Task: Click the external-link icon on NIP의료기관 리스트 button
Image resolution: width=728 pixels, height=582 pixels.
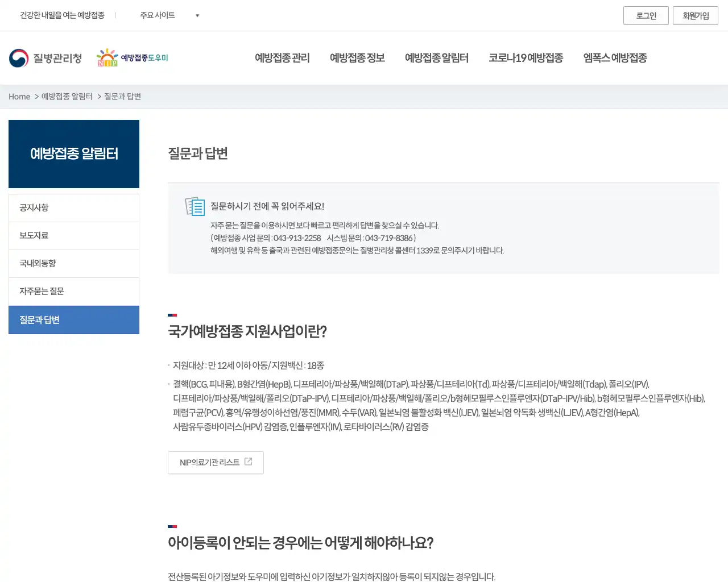Action: (248, 462)
